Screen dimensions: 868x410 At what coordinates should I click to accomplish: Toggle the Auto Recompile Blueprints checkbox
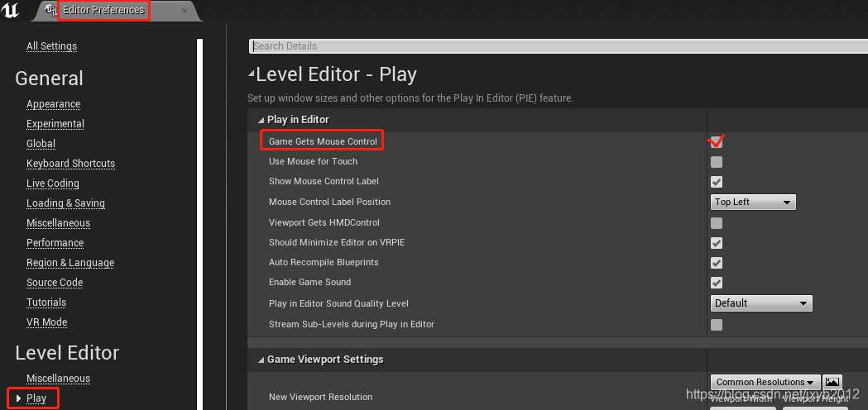[717, 263]
